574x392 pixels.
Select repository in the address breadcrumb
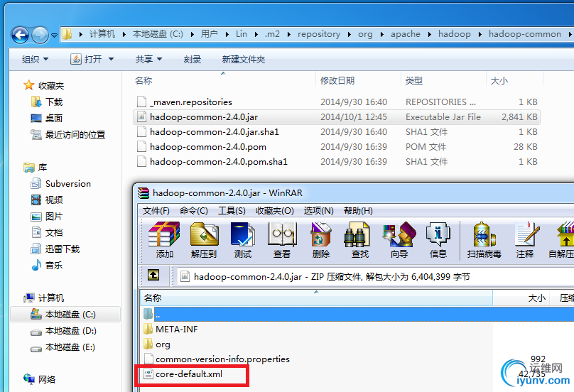(318, 34)
